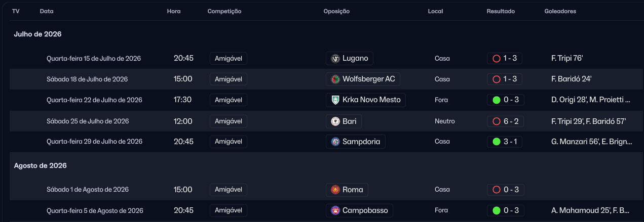Screen dimensions: 644x222
Task: Sort fixtures by the Data column header
Action: click(x=47, y=11)
